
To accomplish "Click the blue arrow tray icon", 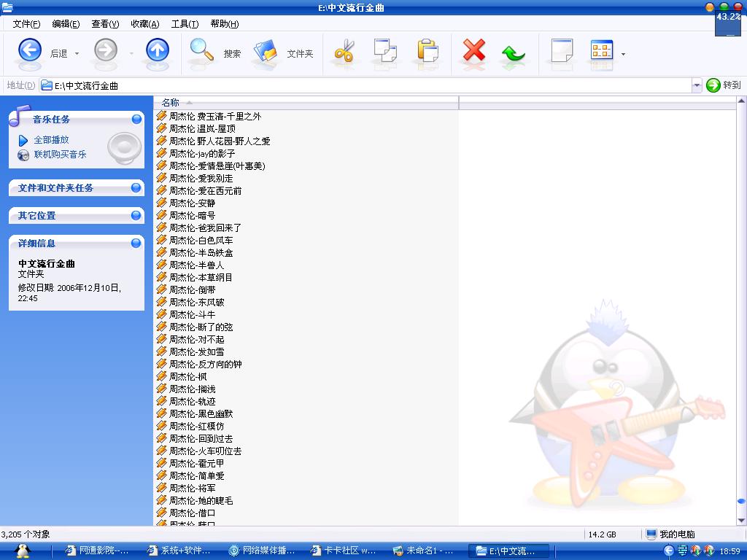I will coord(668,551).
